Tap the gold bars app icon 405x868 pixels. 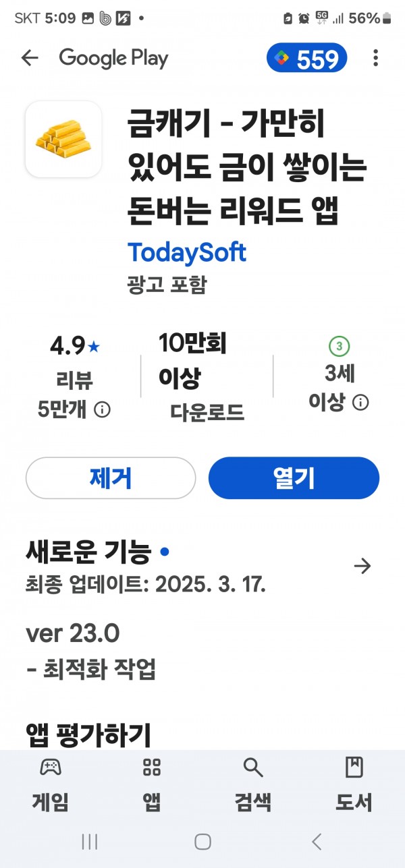coord(63,139)
